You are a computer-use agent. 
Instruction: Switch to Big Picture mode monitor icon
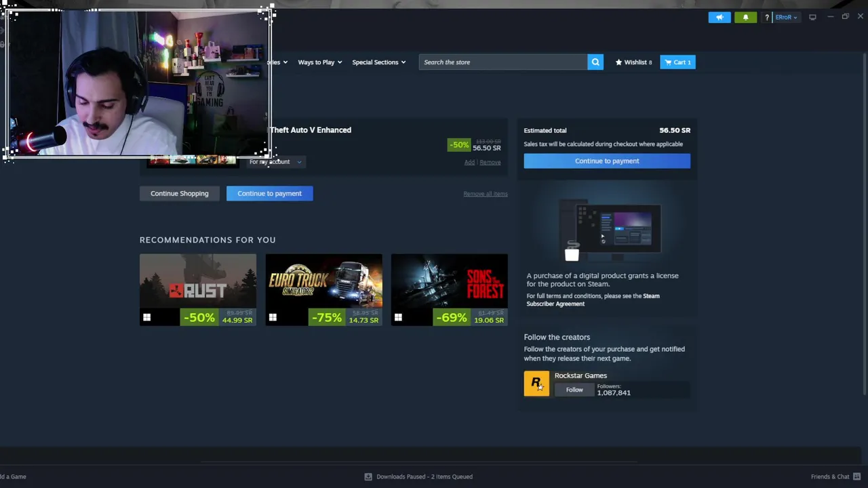pyautogui.click(x=812, y=17)
